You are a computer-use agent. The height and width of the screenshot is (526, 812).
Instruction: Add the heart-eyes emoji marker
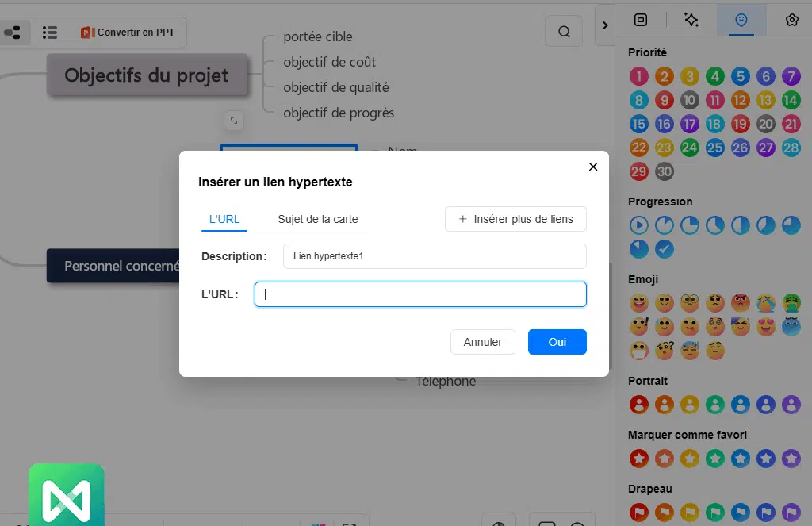[x=766, y=326]
